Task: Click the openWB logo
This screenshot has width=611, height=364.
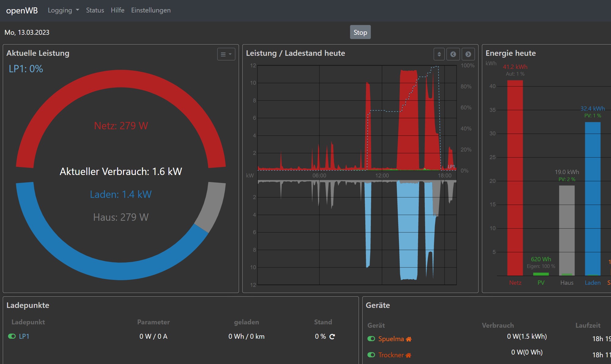Action: pos(22,10)
